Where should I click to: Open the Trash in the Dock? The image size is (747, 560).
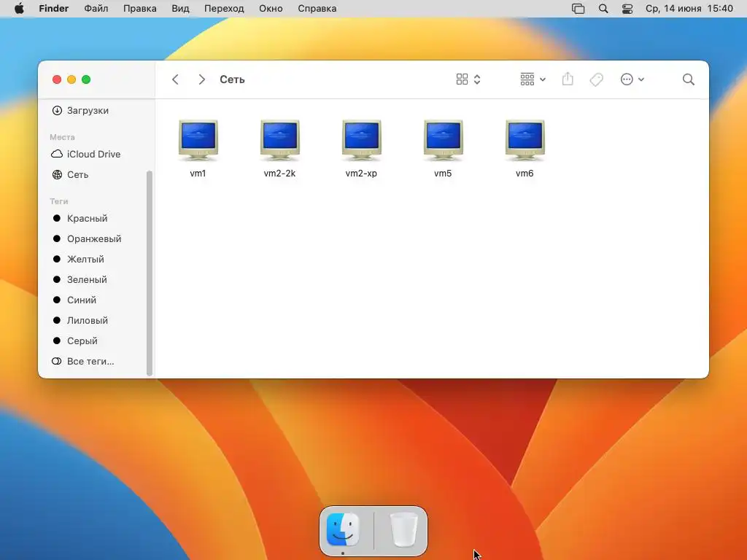click(404, 530)
